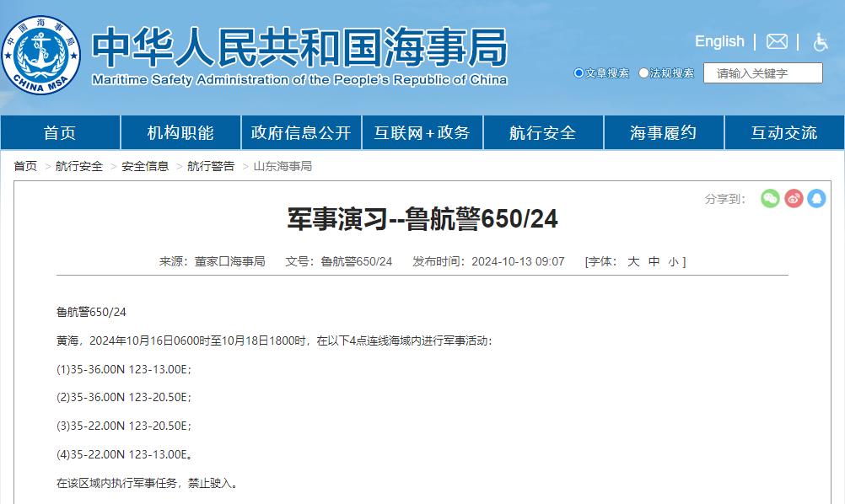The image size is (845, 504).
Task: Select 法规搜索 radio button
Action: [x=643, y=73]
